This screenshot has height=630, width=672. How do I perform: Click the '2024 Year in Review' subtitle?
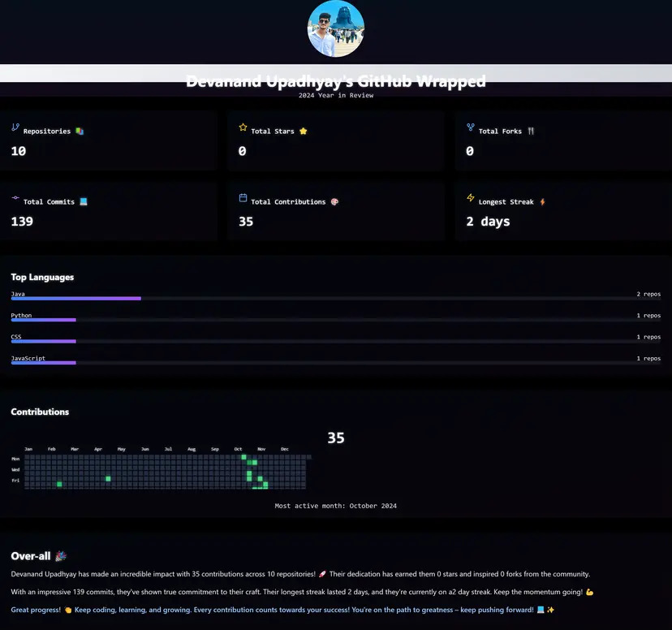pos(335,95)
